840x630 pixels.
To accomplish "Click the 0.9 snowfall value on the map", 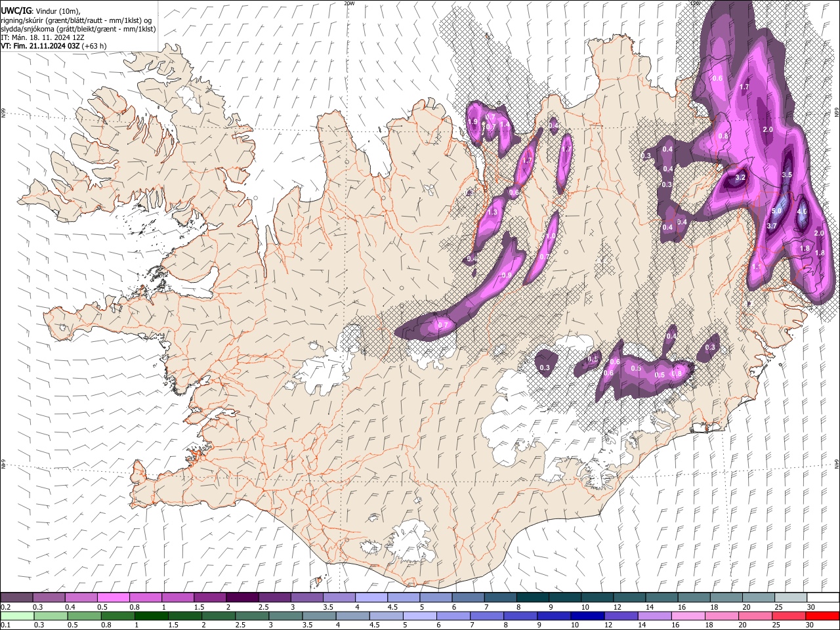I will click(x=507, y=276).
